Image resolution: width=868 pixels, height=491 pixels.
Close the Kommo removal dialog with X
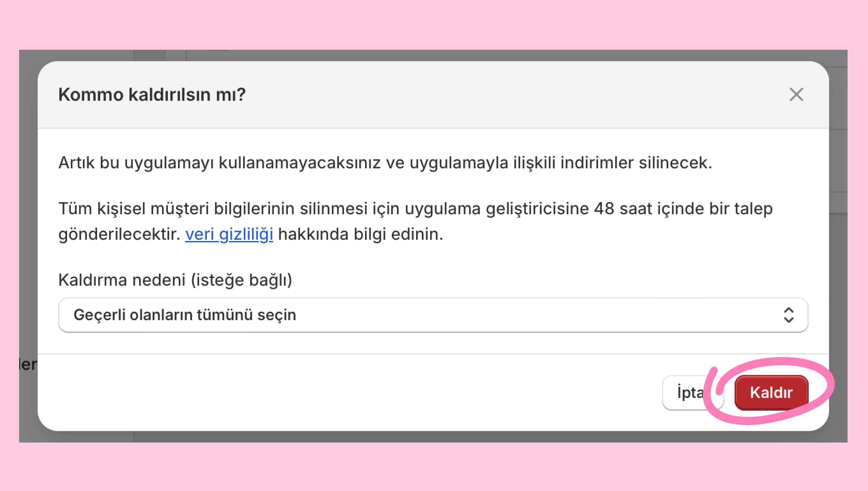(796, 94)
